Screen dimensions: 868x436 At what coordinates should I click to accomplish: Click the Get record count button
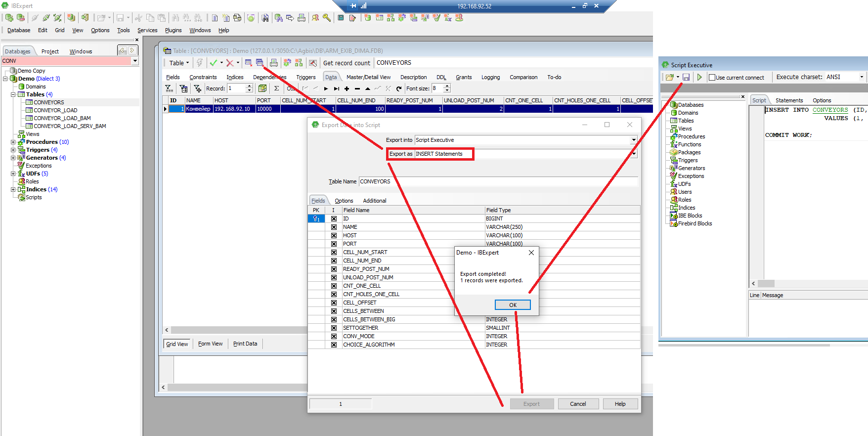(x=347, y=63)
